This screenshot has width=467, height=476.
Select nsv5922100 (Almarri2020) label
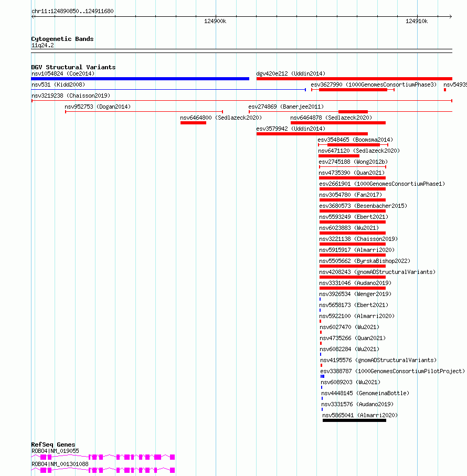pyautogui.click(x=357, y=316)
